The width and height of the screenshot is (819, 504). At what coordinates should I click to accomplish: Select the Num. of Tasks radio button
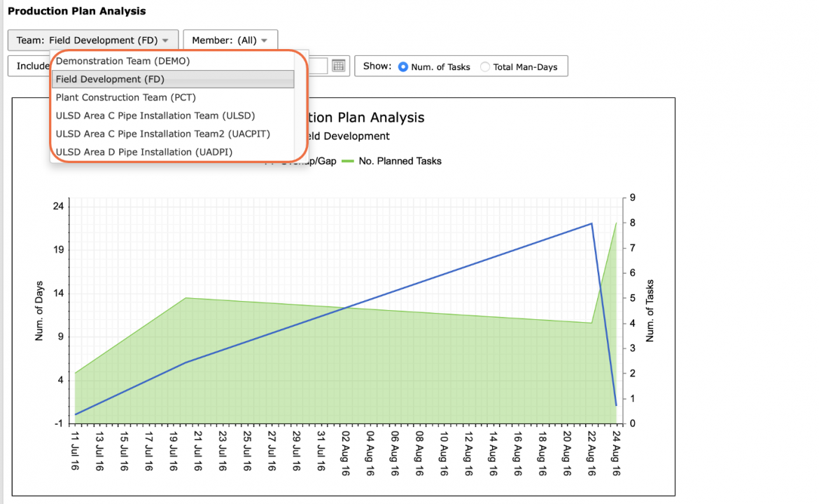pyautogui.click(x=402, y=67)
